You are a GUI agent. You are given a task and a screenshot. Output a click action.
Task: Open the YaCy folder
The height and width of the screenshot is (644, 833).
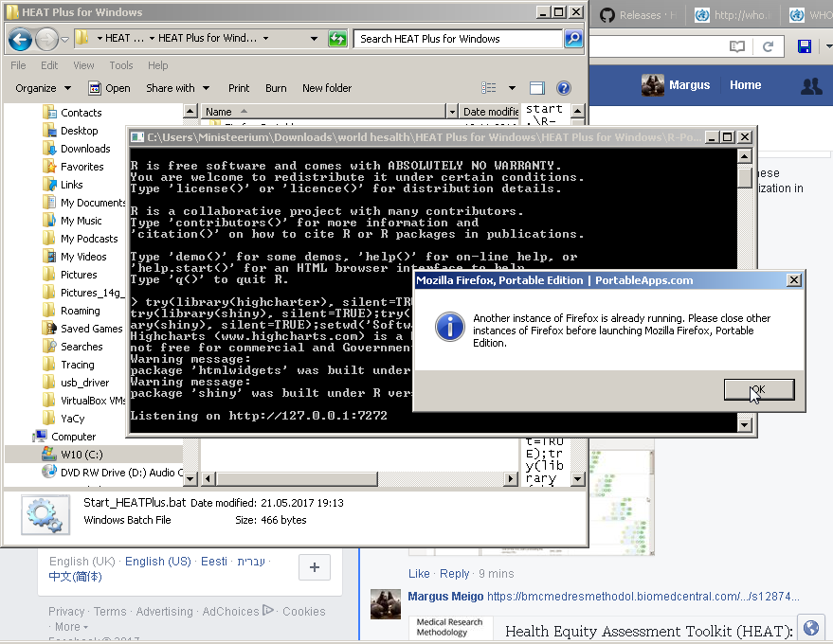pos(72,419)
